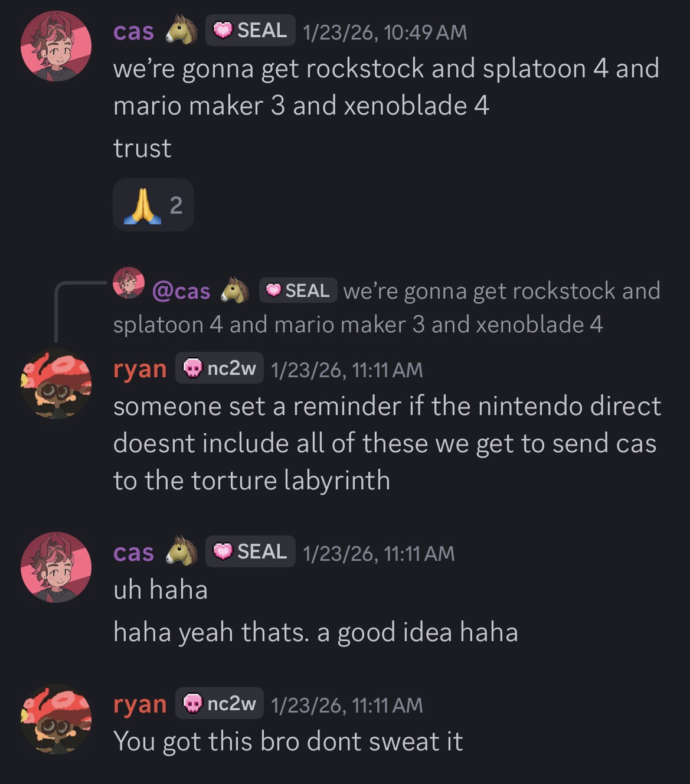Click skull icon in the bottom nc2w tag

[x=193, y=704]
